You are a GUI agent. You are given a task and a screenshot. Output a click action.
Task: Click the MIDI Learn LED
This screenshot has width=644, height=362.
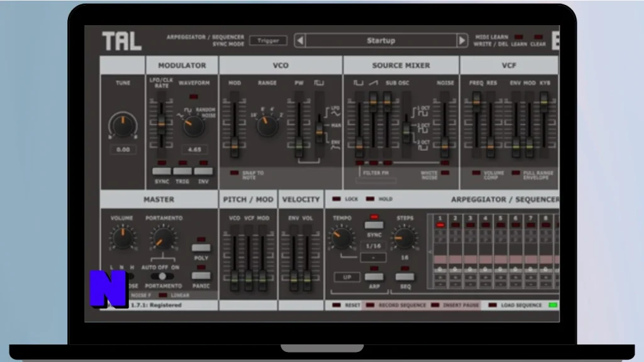pos(519,37)
